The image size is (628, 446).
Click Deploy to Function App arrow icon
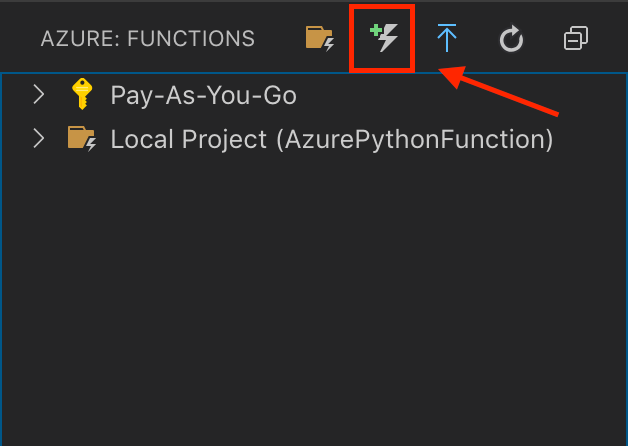447,39
